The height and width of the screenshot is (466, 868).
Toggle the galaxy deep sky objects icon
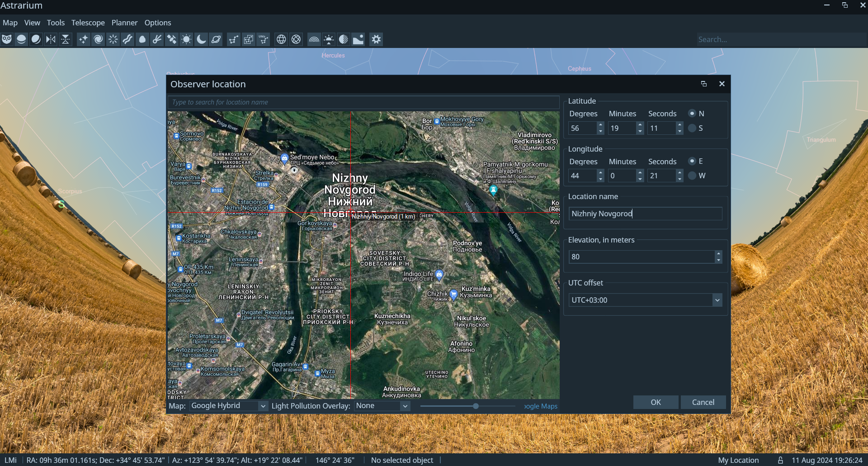coord(98,39)
